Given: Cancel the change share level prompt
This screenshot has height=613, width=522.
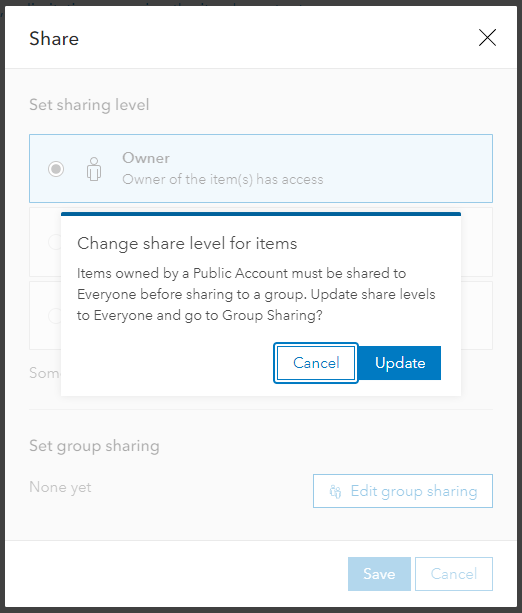Looking at the screenshot, I should coord(316,363).
